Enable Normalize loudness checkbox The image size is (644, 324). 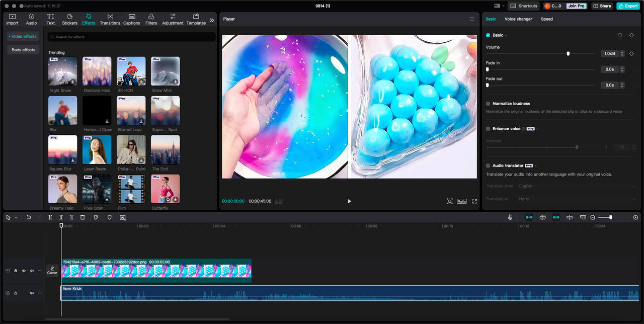pos(488,104)
